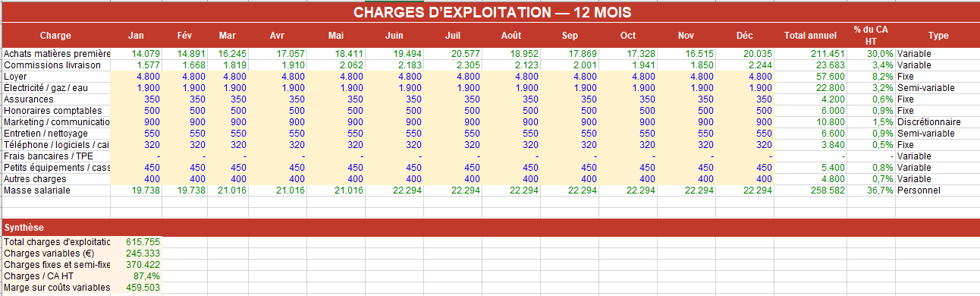
Task: Click the Juin column header
Action: 394,36
